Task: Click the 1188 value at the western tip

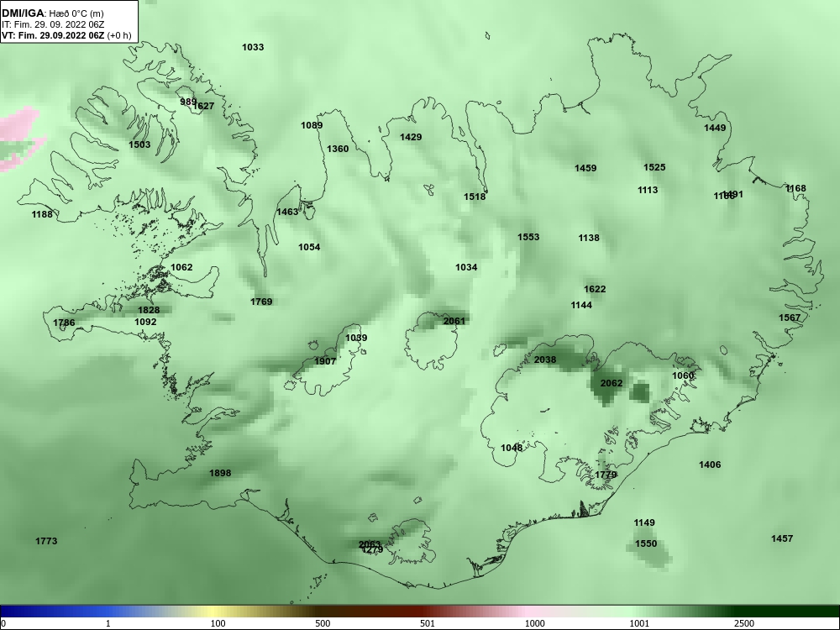Action: tap(42, 214)
